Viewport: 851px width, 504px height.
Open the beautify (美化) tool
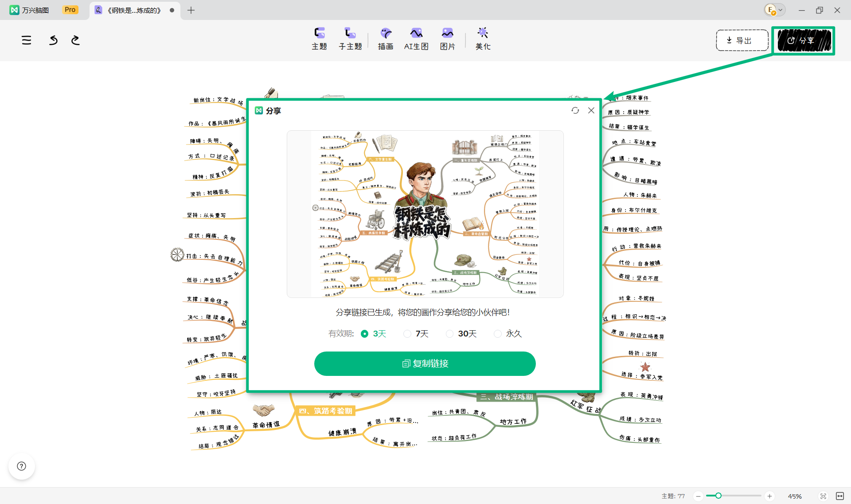click(x=483, y=39)
